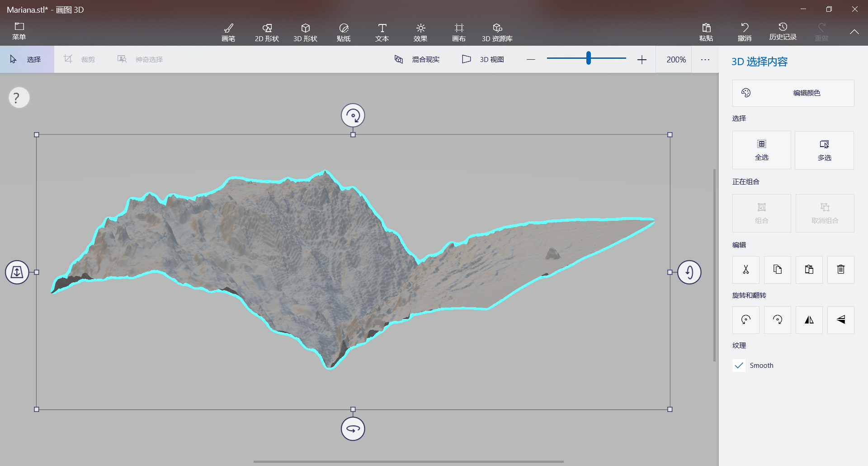868x466 pixels.
Task: Open the more options ellipsis menu
Action: (705, 59)
